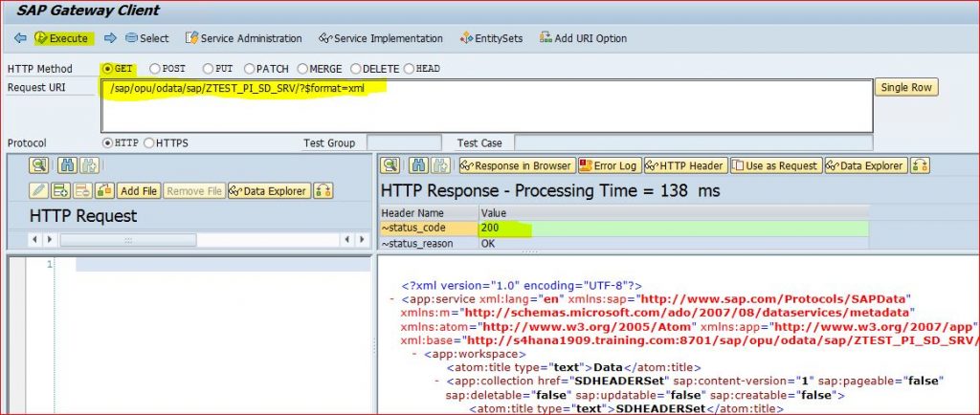Collapse the app:collection SDHEADERSet node
Screen dimensions: 980x415
click(x=437, y=382)
